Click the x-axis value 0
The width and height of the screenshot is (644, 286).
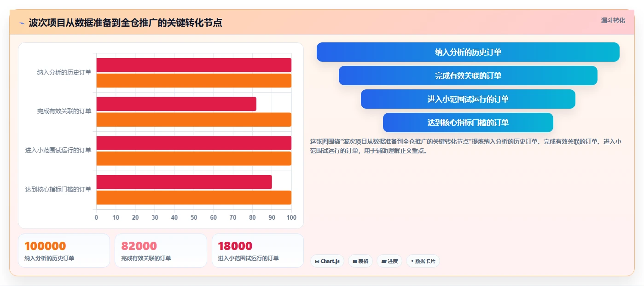point(96,217)
